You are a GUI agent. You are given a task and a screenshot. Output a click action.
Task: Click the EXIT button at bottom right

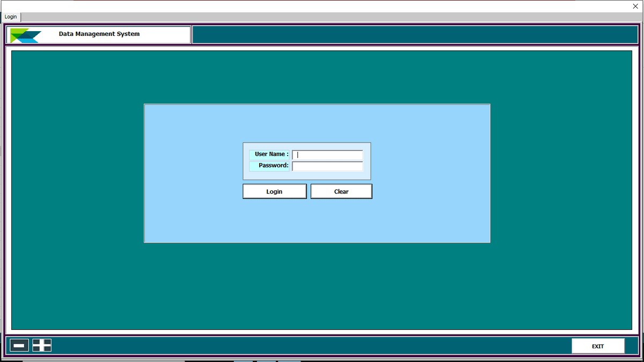(598, 346)
